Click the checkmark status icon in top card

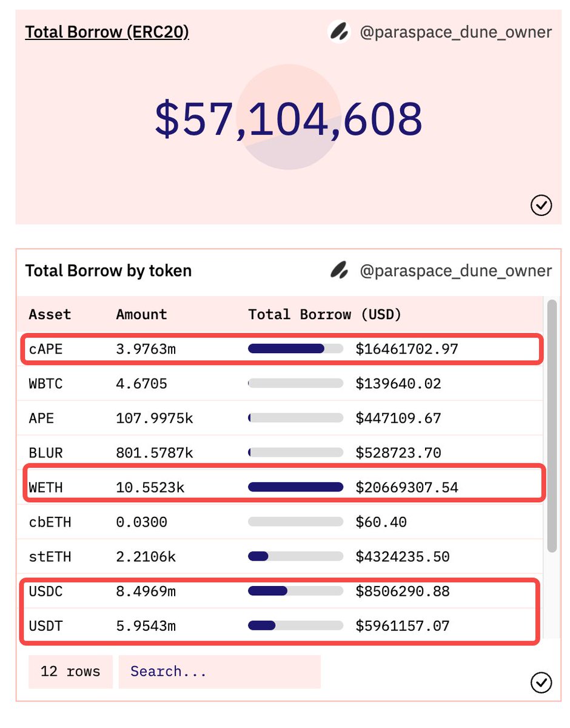pos(541,206)
